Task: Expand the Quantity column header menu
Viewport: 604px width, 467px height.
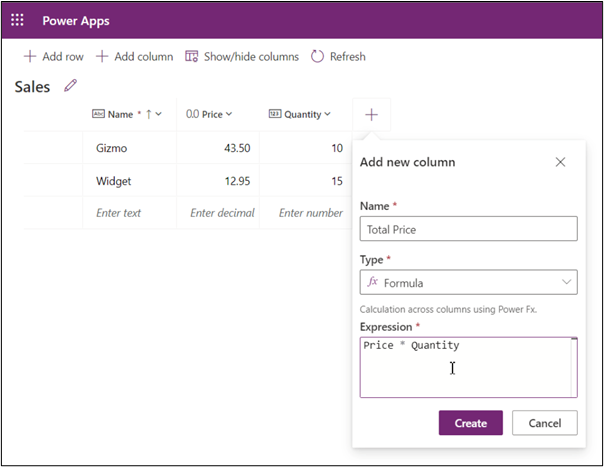Action: click(326, 115)
